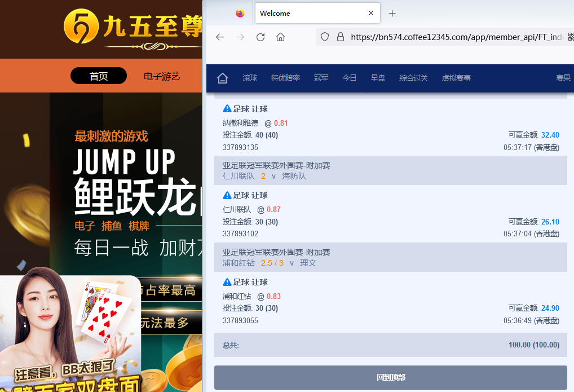The width and height of the screenshot is (574, 392).
Task: Click bet number 337893055
Action: pyautogui.click(x=240, y=320)
